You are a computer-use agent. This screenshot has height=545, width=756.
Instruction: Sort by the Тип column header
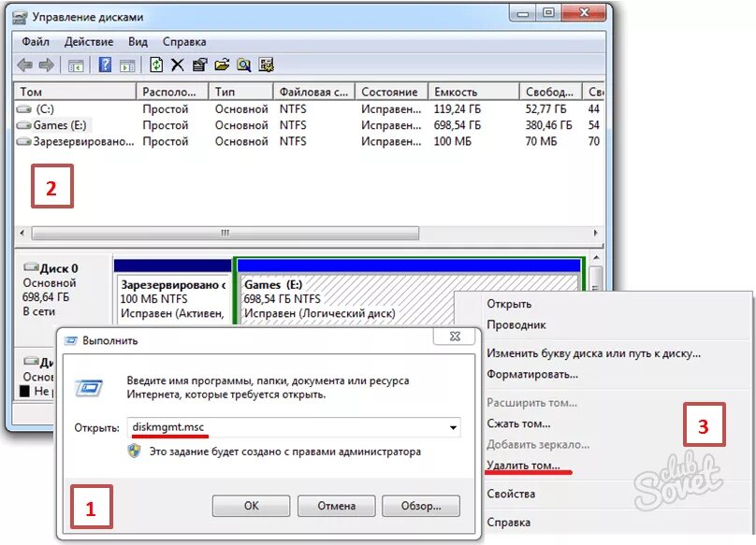(241, 92)
